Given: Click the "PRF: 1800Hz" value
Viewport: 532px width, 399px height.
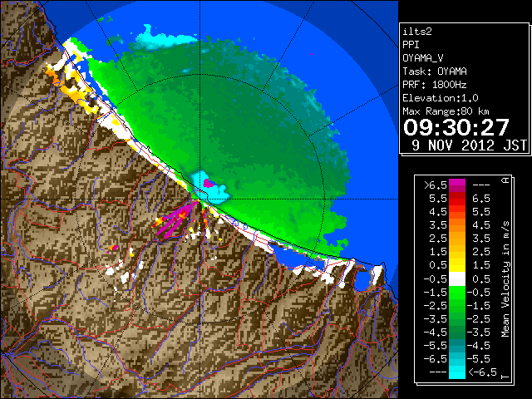Looking at the screenshot, I should 435,85.
